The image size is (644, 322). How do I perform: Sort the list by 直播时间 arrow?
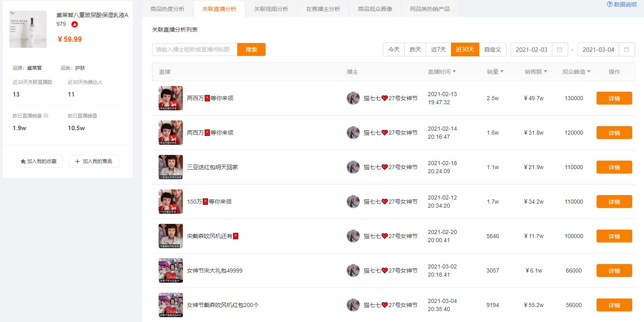(x=454, y=71)
